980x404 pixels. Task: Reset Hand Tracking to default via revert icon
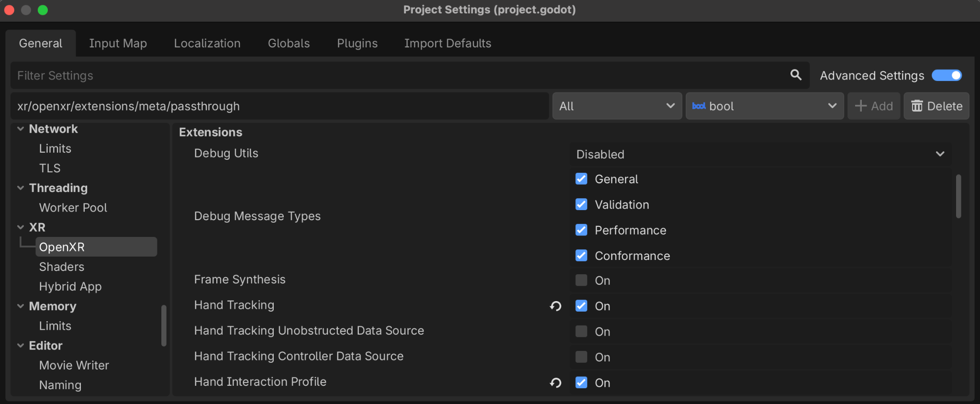556,306
